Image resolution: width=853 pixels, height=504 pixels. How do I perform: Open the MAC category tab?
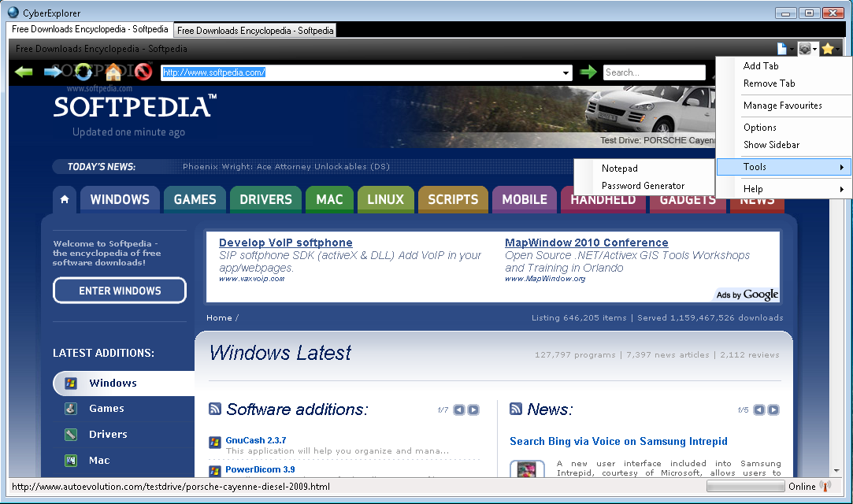[330, 199]
